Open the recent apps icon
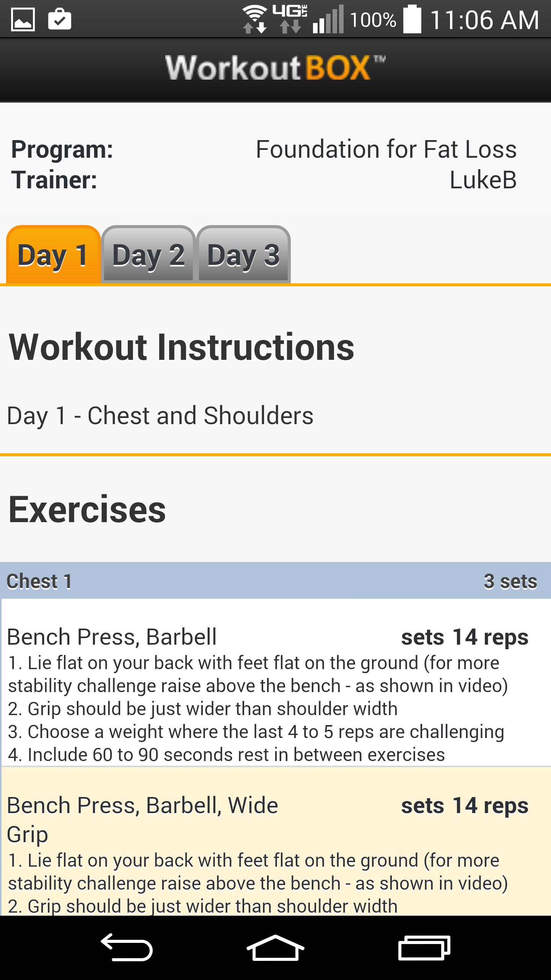551x980 pixels. tap(424, 947)
